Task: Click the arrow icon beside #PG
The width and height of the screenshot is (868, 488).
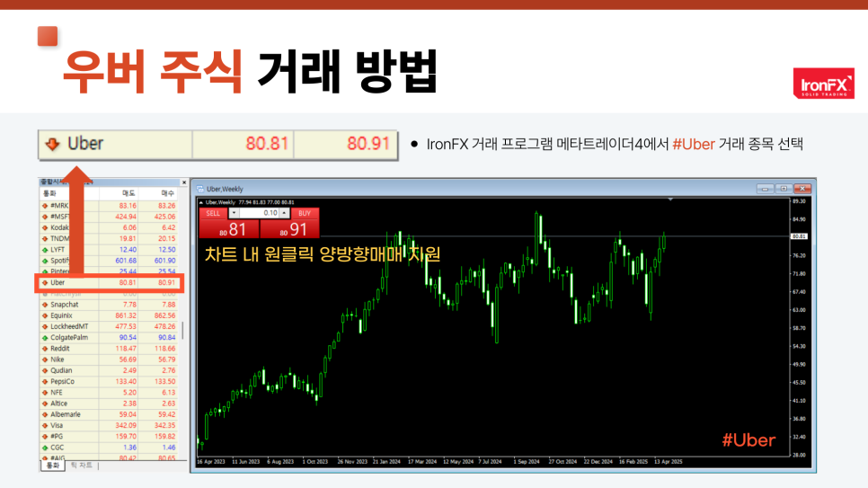Action: click(45, 437)
